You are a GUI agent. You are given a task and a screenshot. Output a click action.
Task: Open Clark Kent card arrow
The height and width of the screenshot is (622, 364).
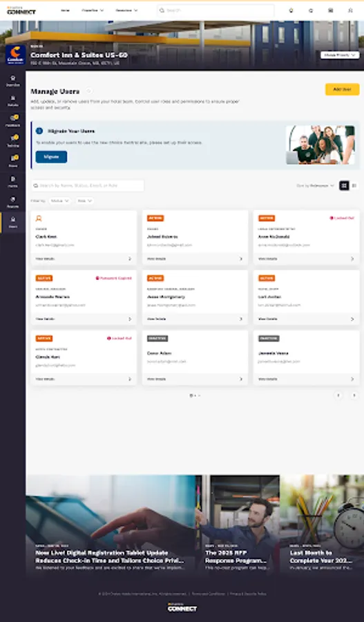pyautogui.click(x=129, y=258)
